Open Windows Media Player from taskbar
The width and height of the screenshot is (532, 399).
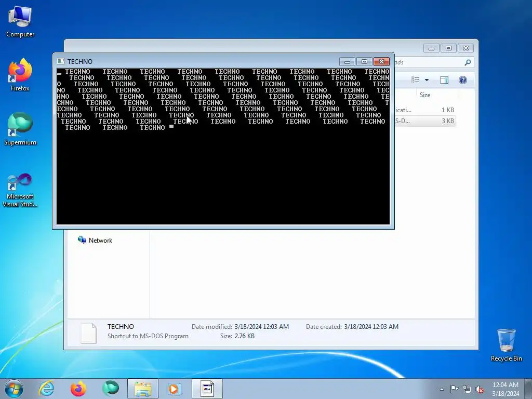click(x=175, y=389)
